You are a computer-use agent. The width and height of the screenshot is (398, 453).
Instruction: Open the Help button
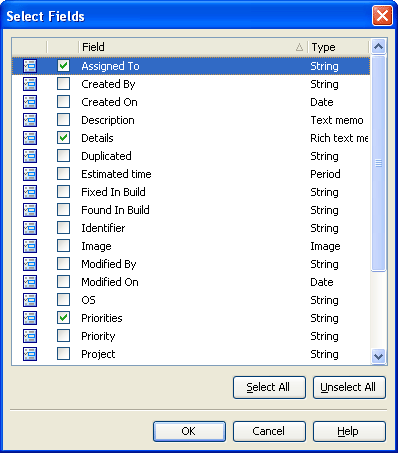coord(349,431)
